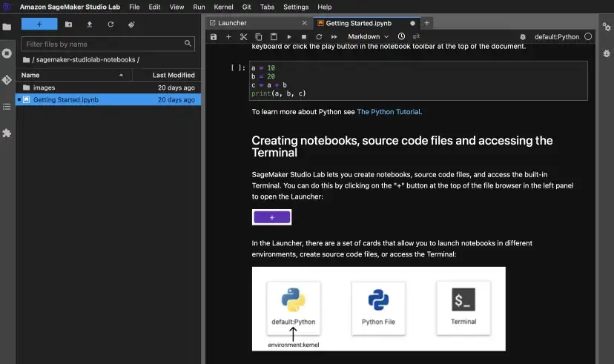Open the Markdown cell type dropdown
This screenshot has height=364, width=614.
point(368,36)
